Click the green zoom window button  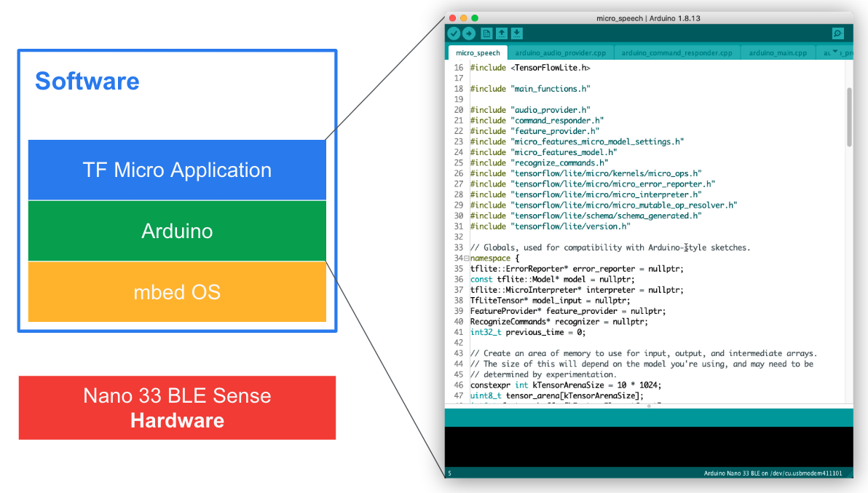[475, 17]
